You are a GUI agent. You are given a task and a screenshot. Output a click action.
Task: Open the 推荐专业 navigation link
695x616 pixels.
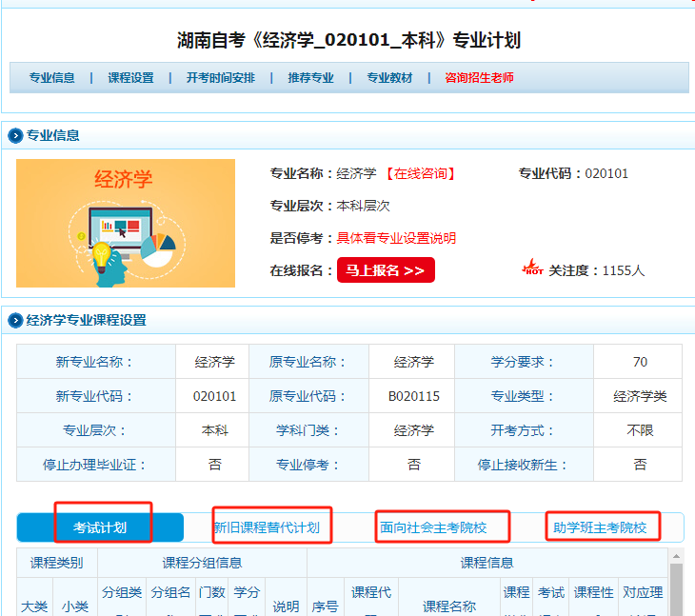point(310,78)
